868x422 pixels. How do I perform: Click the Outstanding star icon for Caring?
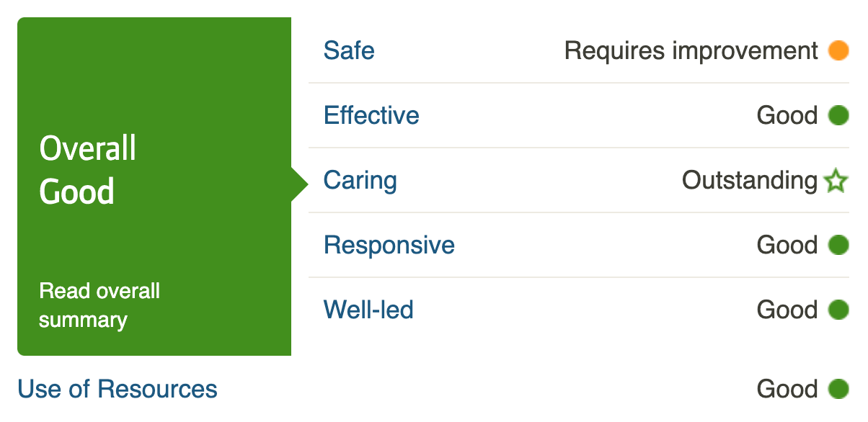836,181
